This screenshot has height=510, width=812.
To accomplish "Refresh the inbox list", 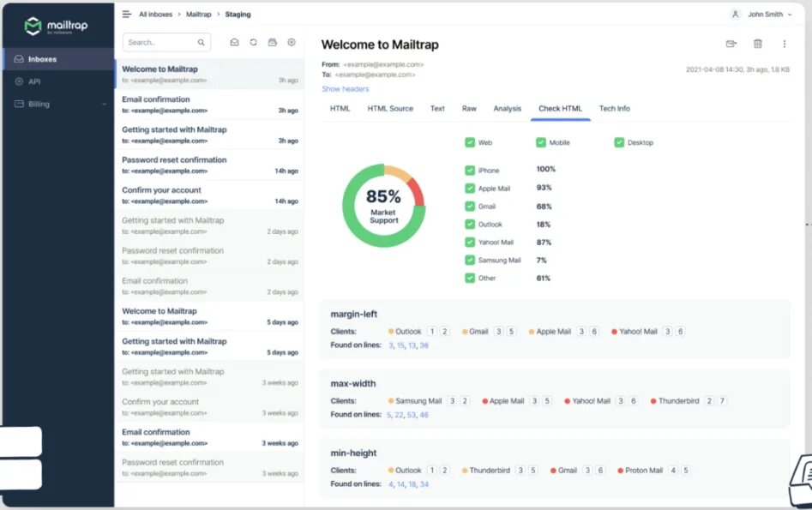I will pos(253,43).
